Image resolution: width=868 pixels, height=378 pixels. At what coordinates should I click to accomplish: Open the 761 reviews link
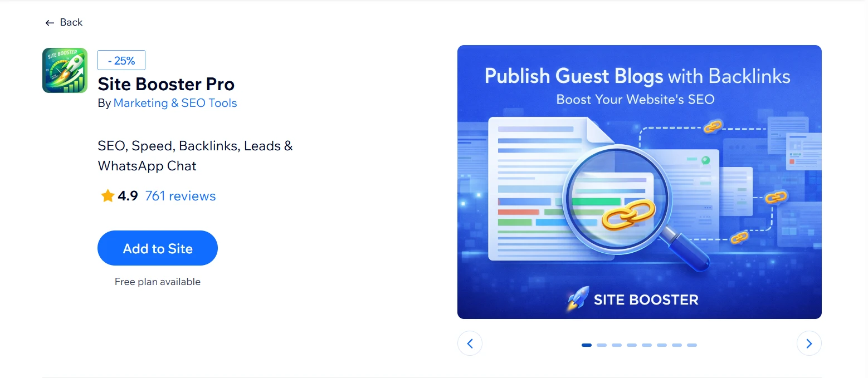pyautogui.click(x=180, y=196)
